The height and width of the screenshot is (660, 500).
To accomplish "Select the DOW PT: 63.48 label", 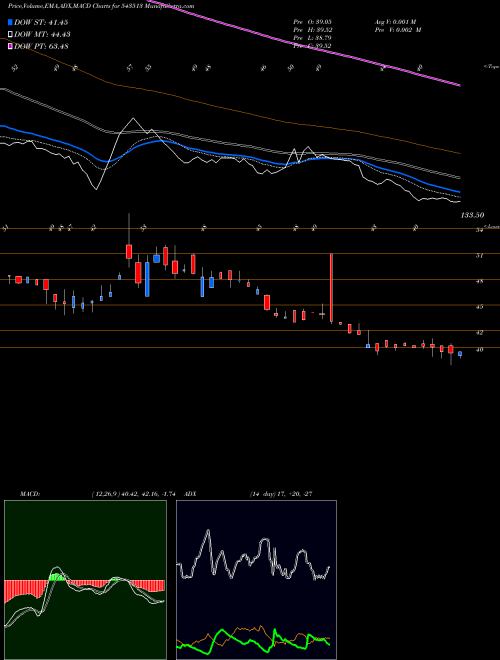I will tap(41, 46).
